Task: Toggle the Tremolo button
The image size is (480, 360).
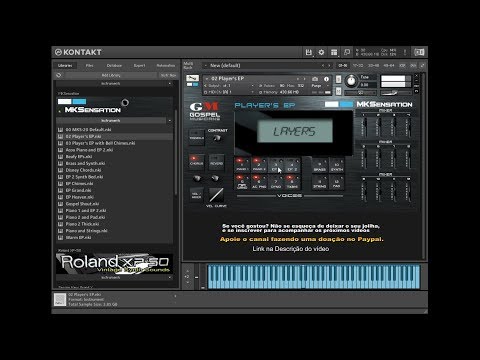Action: coord(196,136)
